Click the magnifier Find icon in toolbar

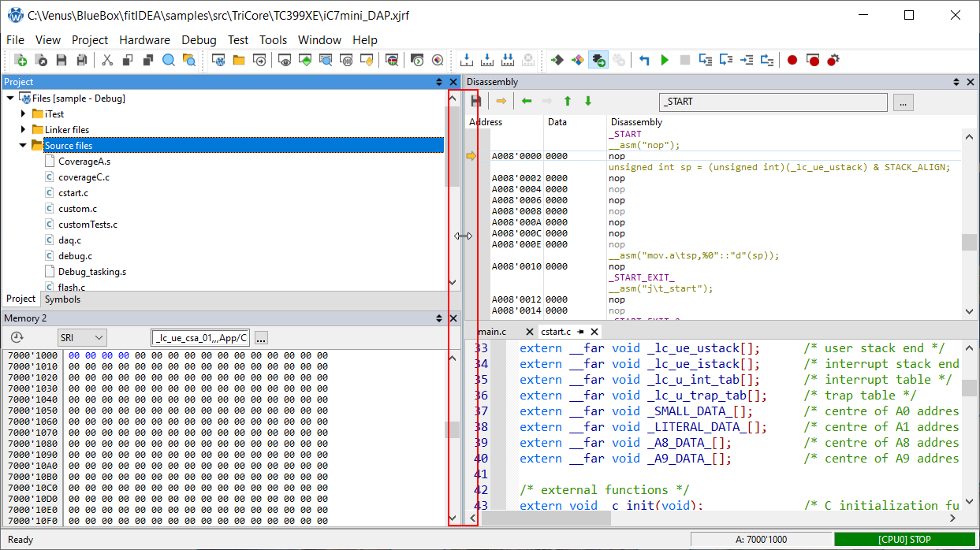(x=169, y=60)
